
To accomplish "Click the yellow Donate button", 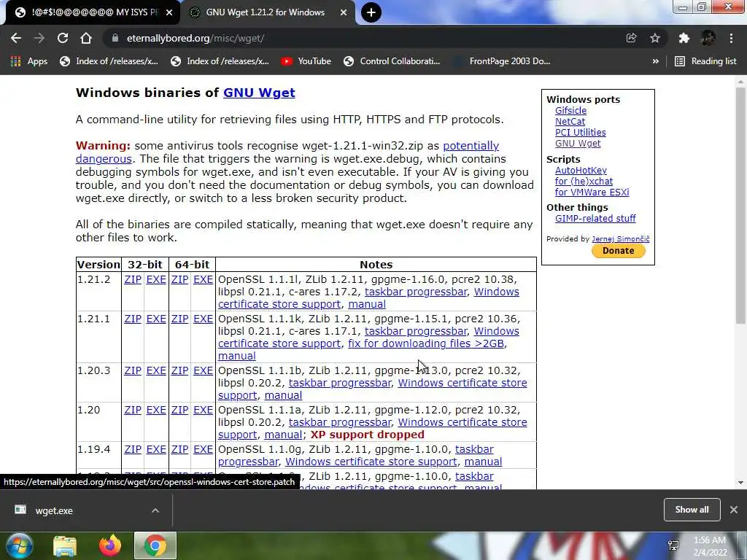I will click(619, 251).
